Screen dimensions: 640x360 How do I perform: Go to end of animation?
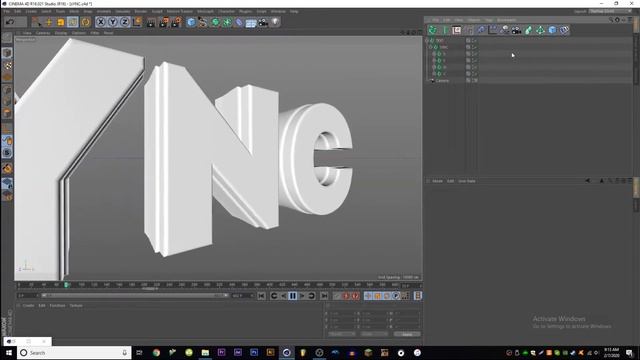pyautogui.click(x=324, y=296)
